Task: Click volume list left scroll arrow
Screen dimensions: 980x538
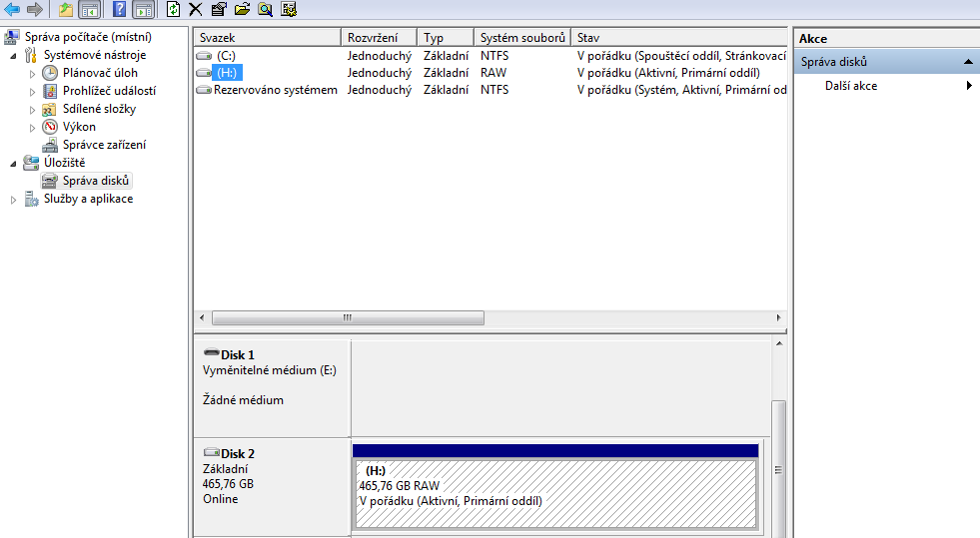Action: 202,317
